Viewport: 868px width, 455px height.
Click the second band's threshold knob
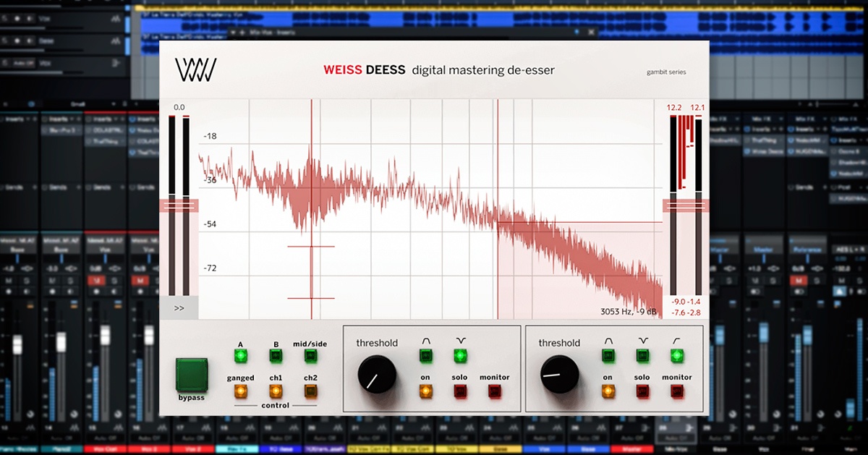pyautogui.click(x=559, y=374)
